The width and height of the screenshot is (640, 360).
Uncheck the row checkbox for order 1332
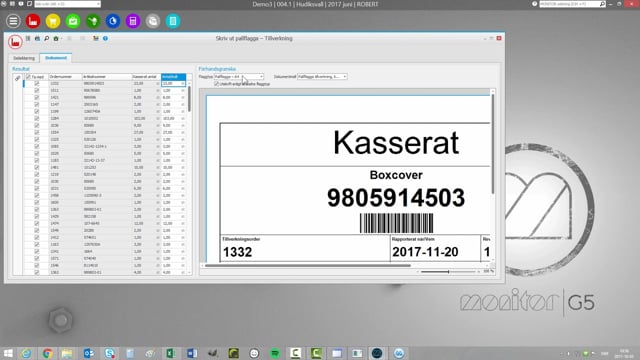click(x=37, y=83)
